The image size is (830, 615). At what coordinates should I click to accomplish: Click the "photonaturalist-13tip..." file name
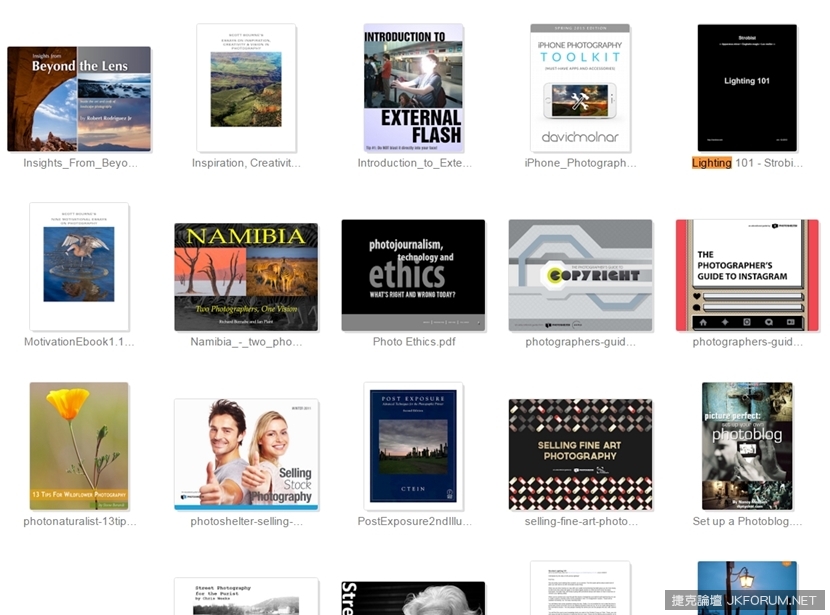[x=79, y=521]
